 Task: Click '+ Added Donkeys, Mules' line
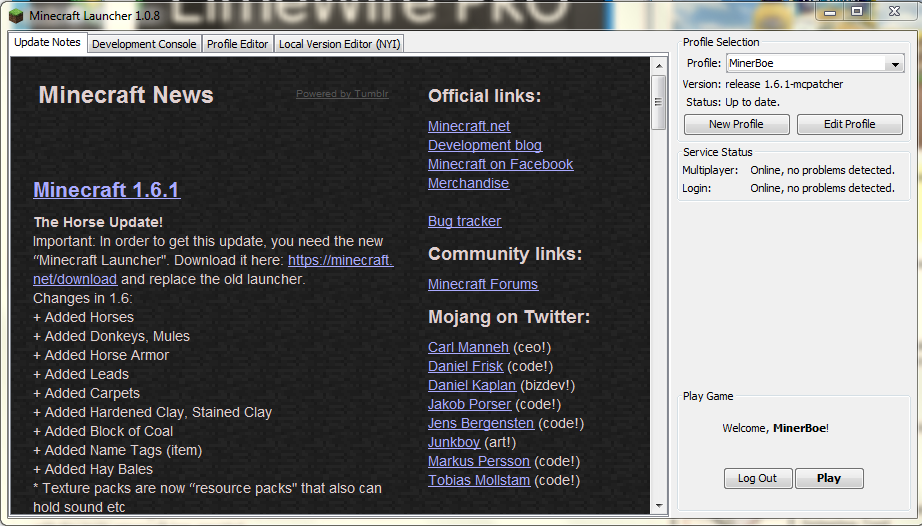pos(111,336)
